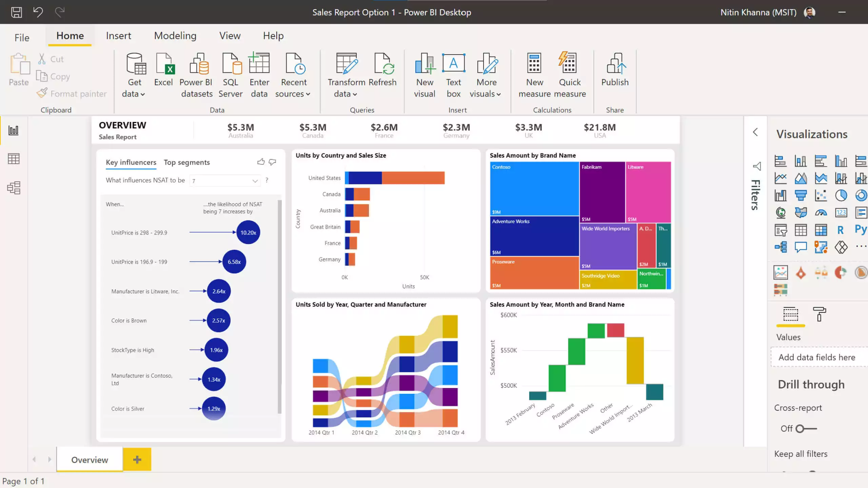Screen dimensions: 868x488
Task: Select the Overview tab
Action: tap(90, 460)
